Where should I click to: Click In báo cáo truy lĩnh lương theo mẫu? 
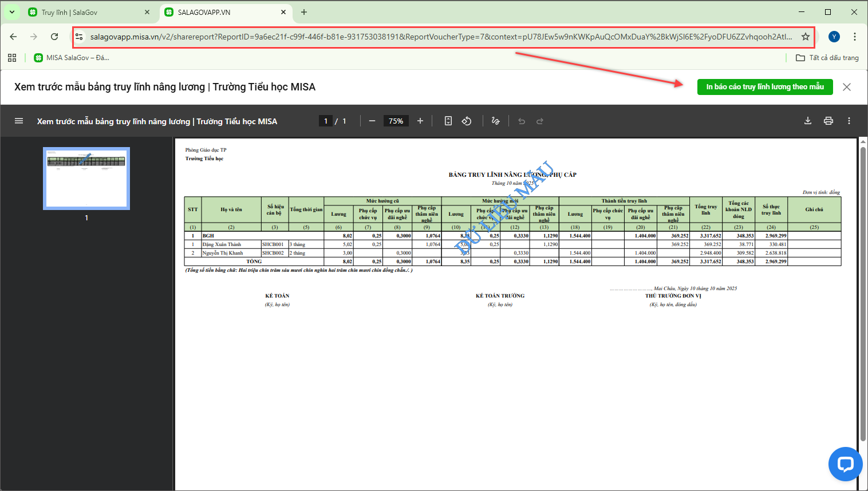coord(764,87)
